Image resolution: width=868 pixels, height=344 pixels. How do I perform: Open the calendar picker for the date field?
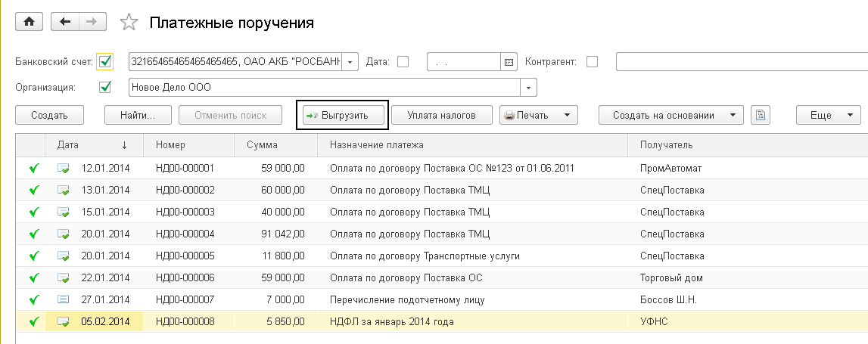tap(509, 62)
